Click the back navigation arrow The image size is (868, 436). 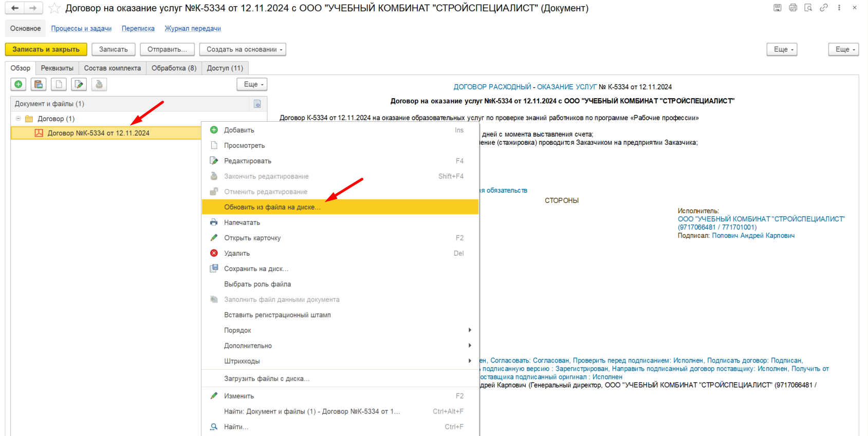15,8
